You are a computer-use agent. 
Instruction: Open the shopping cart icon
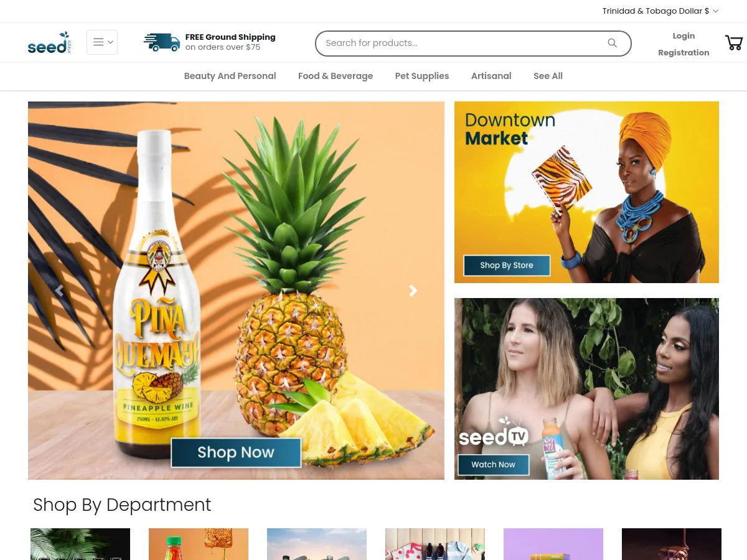[x=734, y=43]
